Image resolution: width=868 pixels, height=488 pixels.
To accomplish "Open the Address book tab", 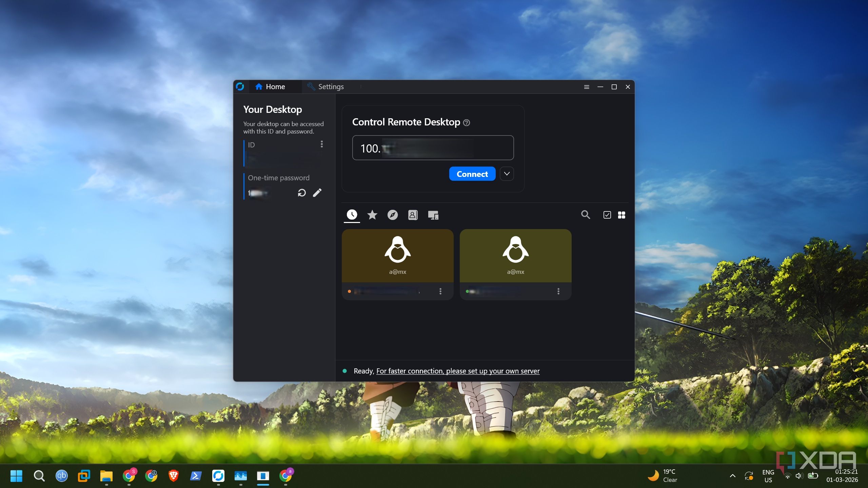I will [x=413, y=215].
